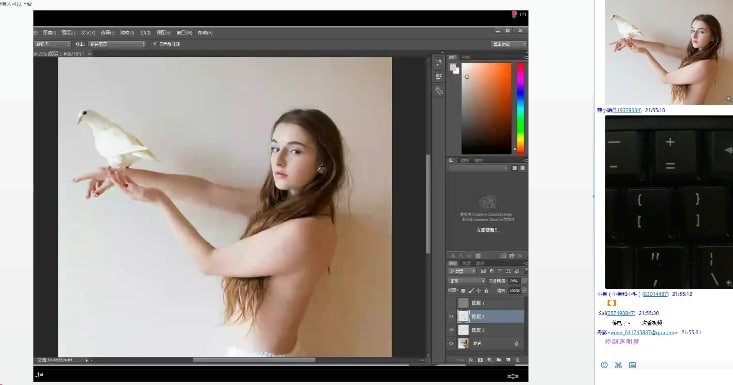Select foreground color swatch in Color panel
This screenshot has height=385, width=733.
(453, 68)
